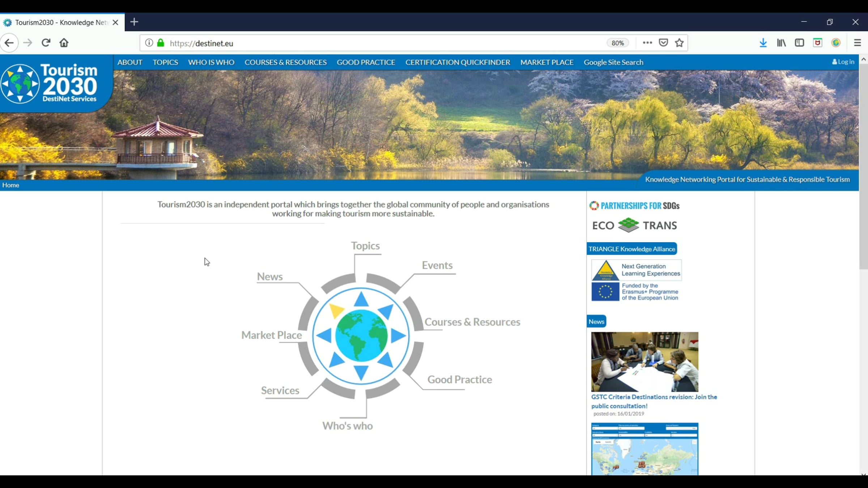Click the 80% zoom level indicator
868x488 pixels.
618,43
